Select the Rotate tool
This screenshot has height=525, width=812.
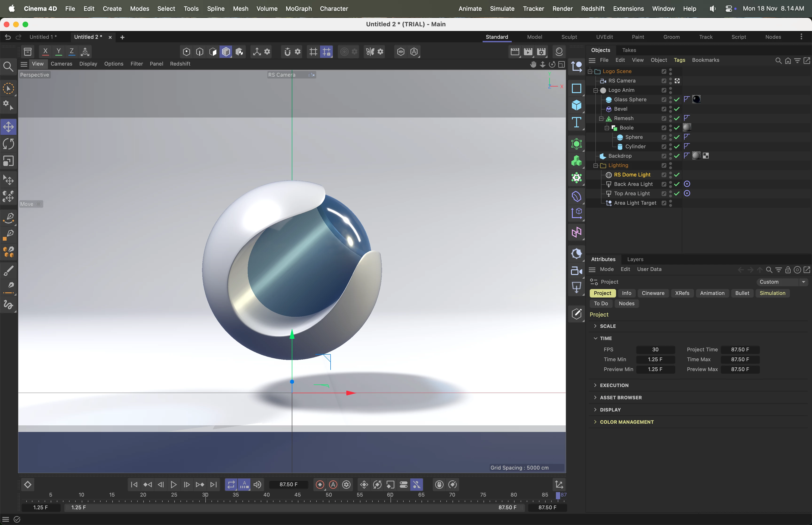8,144
